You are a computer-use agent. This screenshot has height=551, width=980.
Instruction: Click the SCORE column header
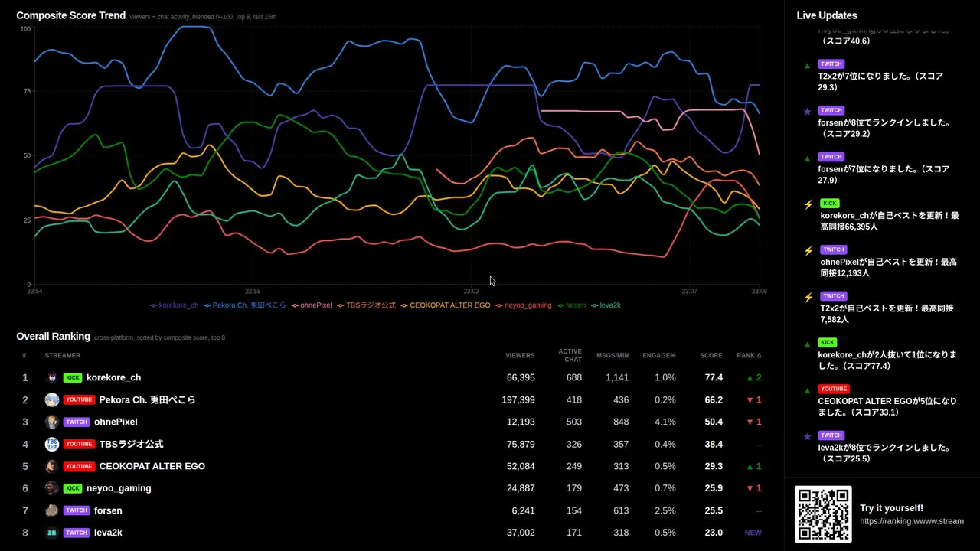(x=711, y=356)
